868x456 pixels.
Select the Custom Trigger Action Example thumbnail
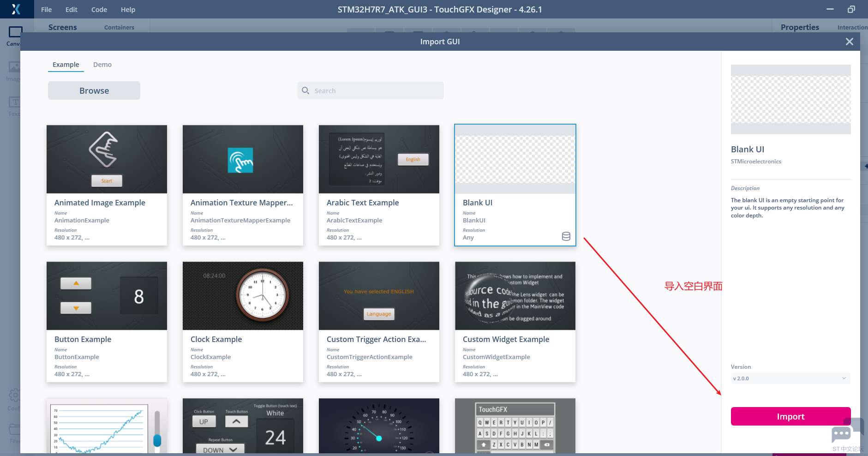[379, 296]
